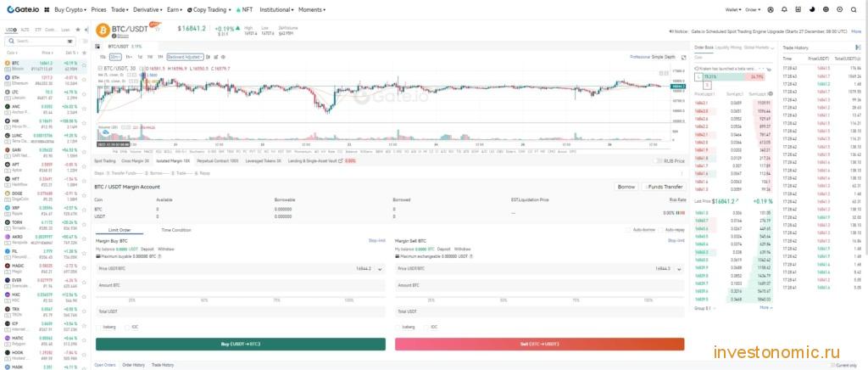Toggle the Current only checkbox
The height and width of the screenshot is (370, 868).
[x=832, y=365]
